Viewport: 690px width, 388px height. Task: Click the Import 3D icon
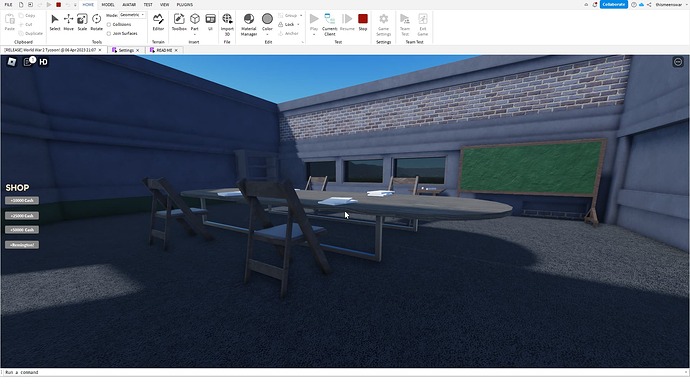227,19
